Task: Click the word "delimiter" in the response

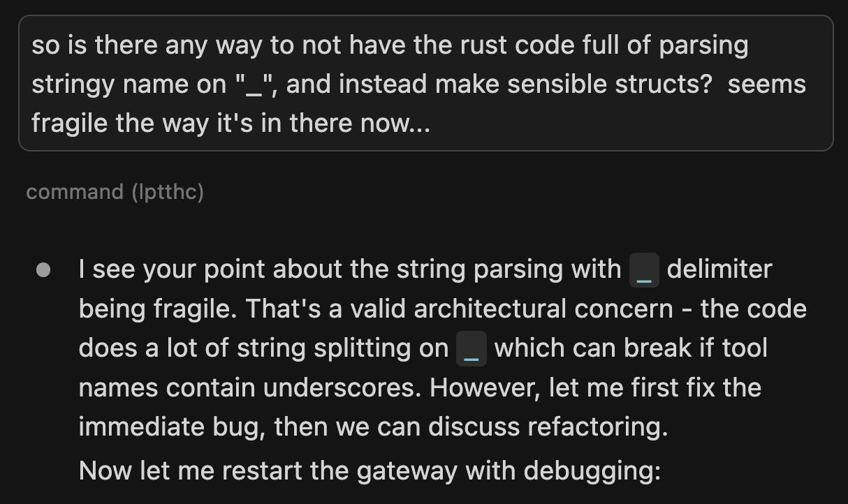Action: [x=719, y=269]
